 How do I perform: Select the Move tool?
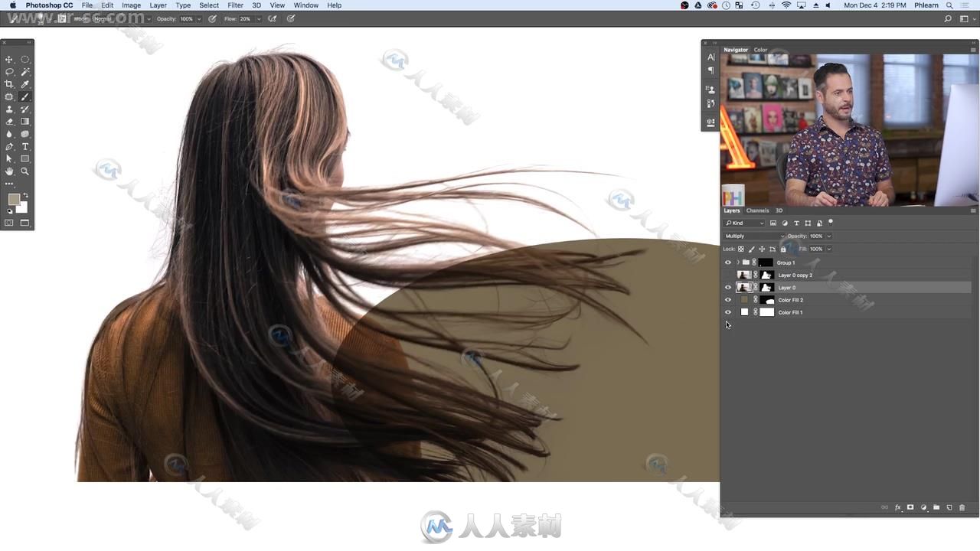pyautogui.click(x=9, y=59)
